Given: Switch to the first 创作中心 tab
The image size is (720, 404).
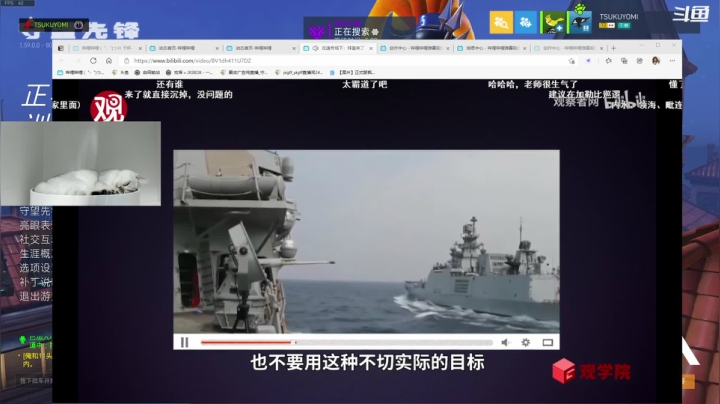Looking at the screenshot, I should (415, 48).
